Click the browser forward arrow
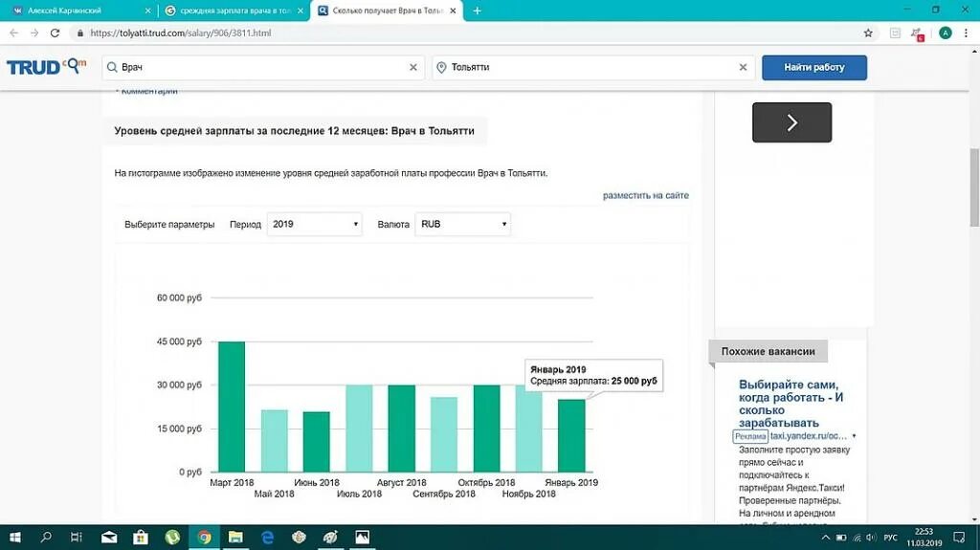980x550 pixels. tap(34, 33)
